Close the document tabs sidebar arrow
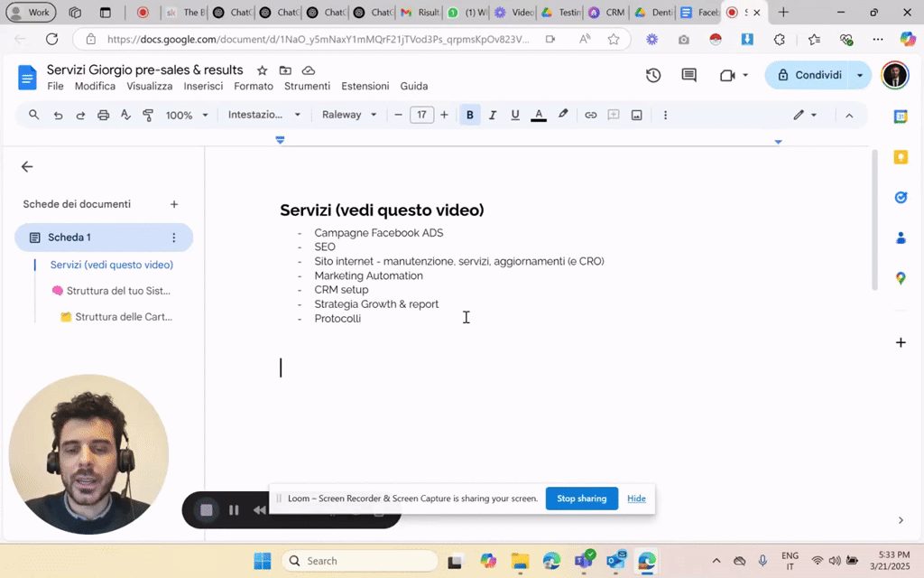This screenshot has width=924, height=578. click(x=27, y=167)
